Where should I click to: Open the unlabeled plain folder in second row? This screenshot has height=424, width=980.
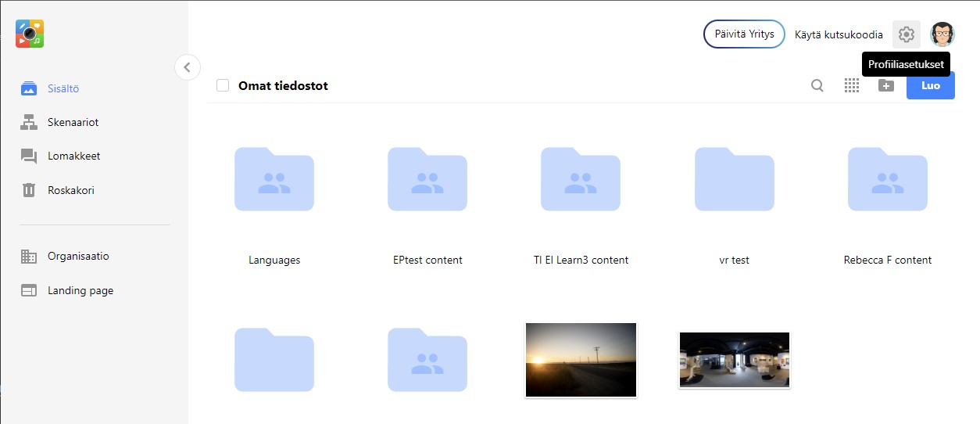[274, 359]
